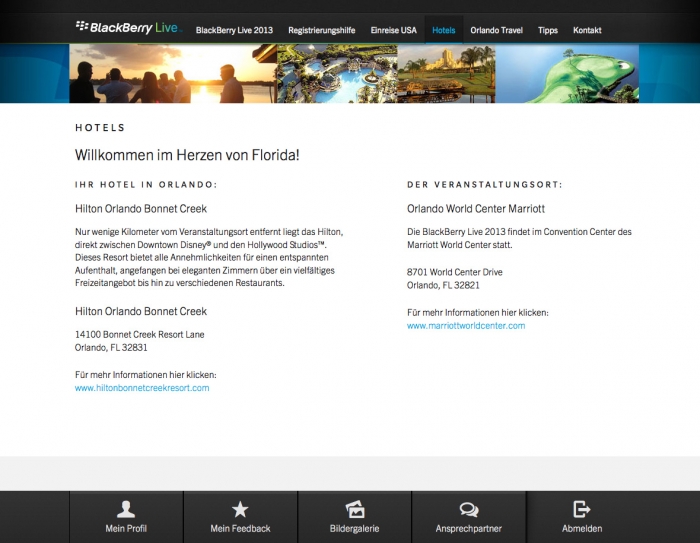The height and width of the screenshot is (543, 700).
Task: Click '8701 World Center Drive' address
Action: click(454, 272)
